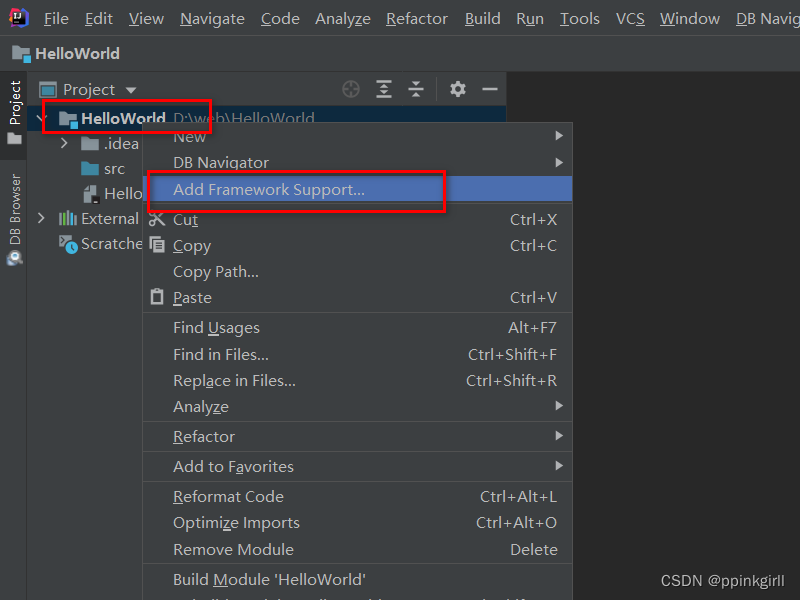Click the .idea folder icon

(90, 143)
